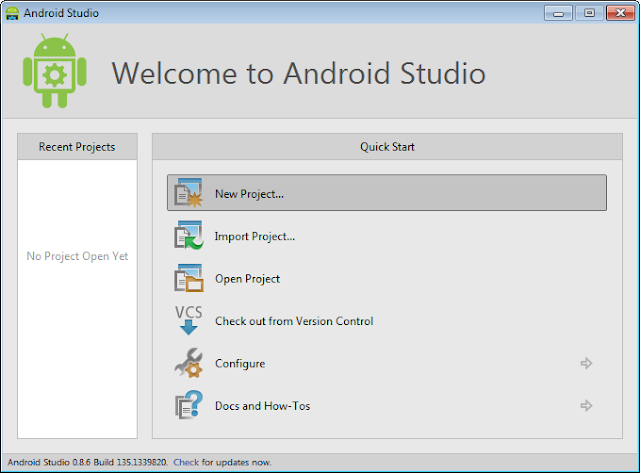This screenshot has width=640, height=473.
Task: Click the Recent Projects header
Action: click(x=77, y=147)
